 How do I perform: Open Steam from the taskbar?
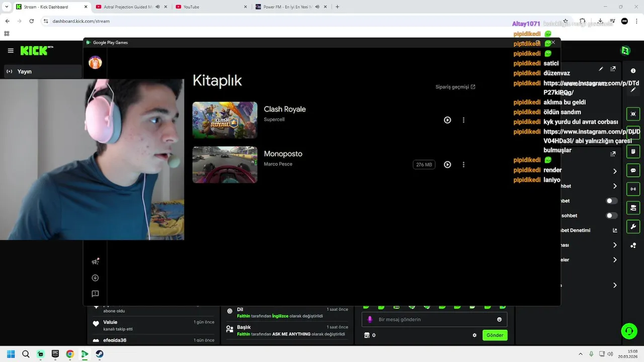100,354
